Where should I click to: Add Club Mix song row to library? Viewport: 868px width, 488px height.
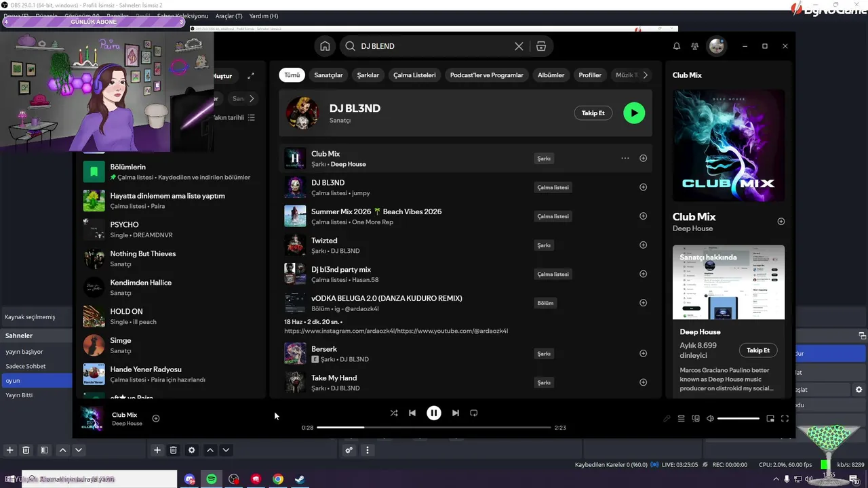pyautogui.click(x=643, y=159)
